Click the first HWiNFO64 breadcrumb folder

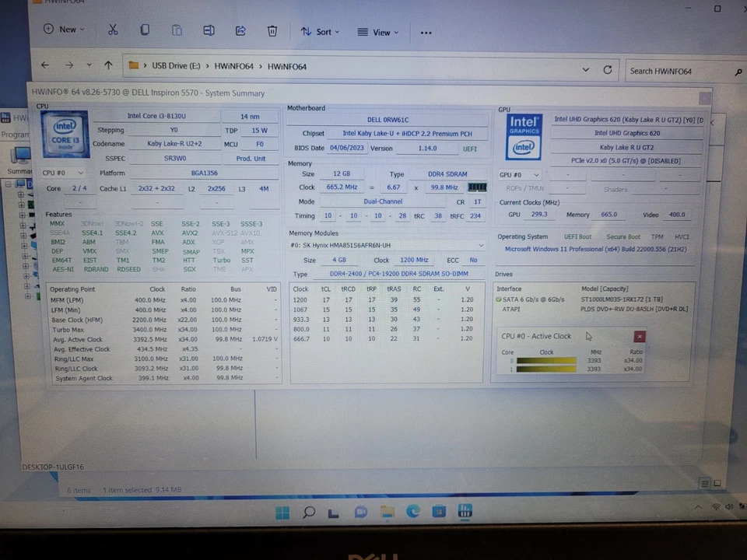pos(233,66)
